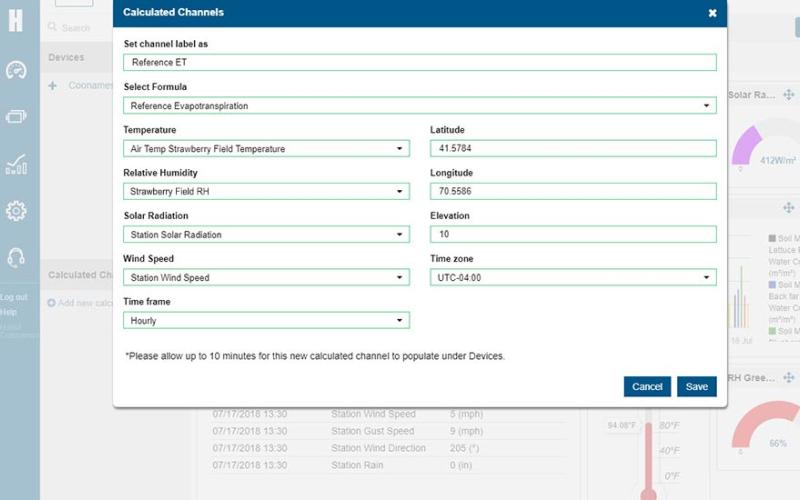The height and width of the screenshot is (500, 800).
Task: Open the dashboard gauge icon in sidebar
Action: [15, 70]
